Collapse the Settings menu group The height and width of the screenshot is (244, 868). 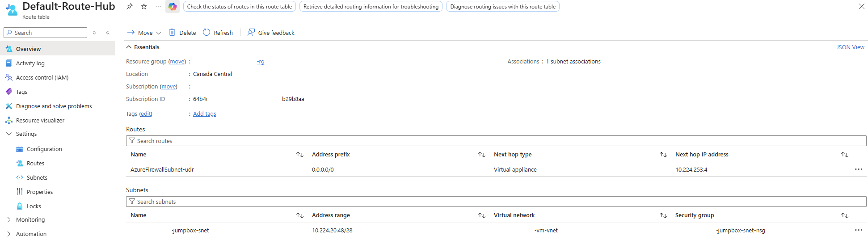click(9, 134)
